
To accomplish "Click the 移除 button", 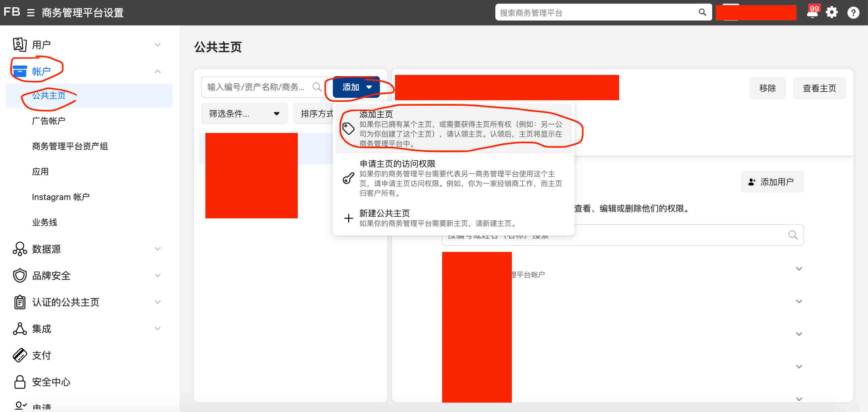I will tap(768, 88).
